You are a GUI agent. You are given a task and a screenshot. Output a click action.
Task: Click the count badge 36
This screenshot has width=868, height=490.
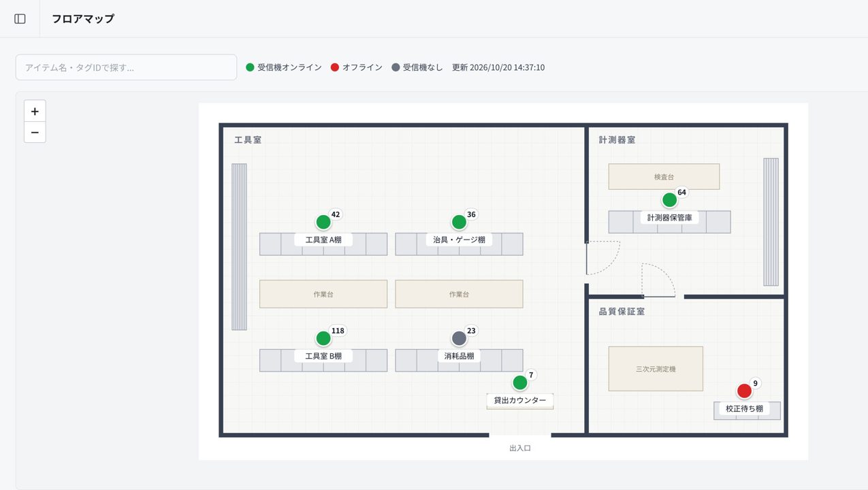pyautogui.click(x=471, y=214)
